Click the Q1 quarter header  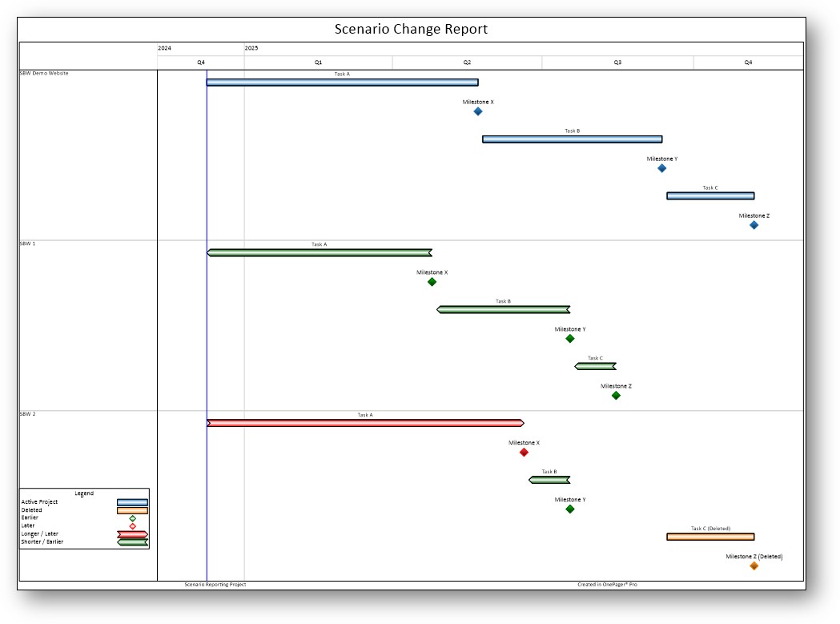318,62
